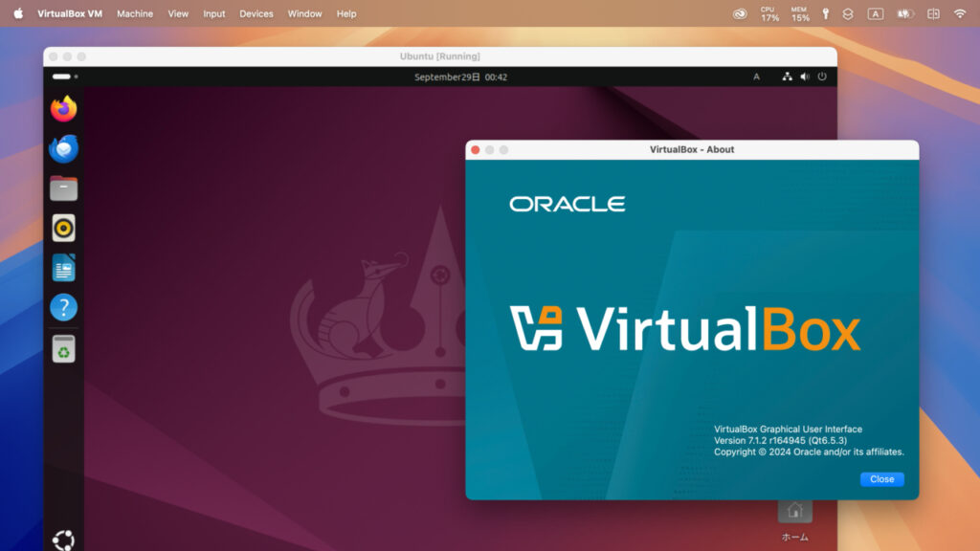Open the Files manager in dock
This screenshot has height=551, width=980.
pyautogui.click(x=63, y=188)
